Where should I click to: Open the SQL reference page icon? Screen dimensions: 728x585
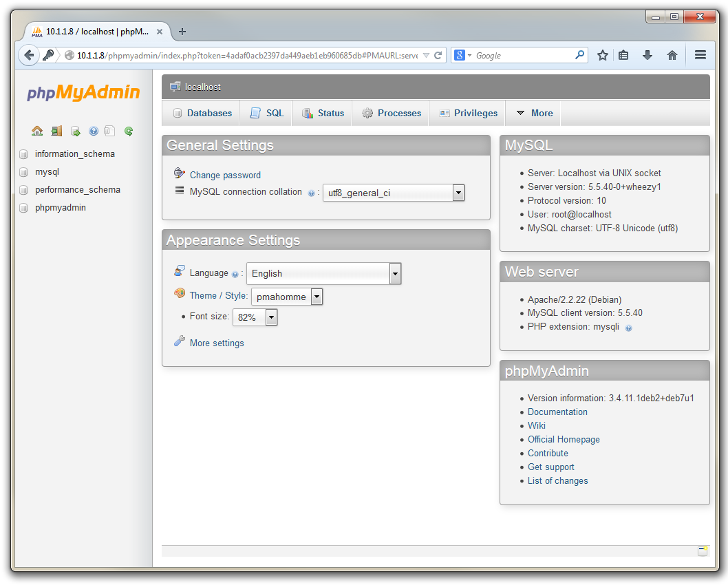[109, 131]
